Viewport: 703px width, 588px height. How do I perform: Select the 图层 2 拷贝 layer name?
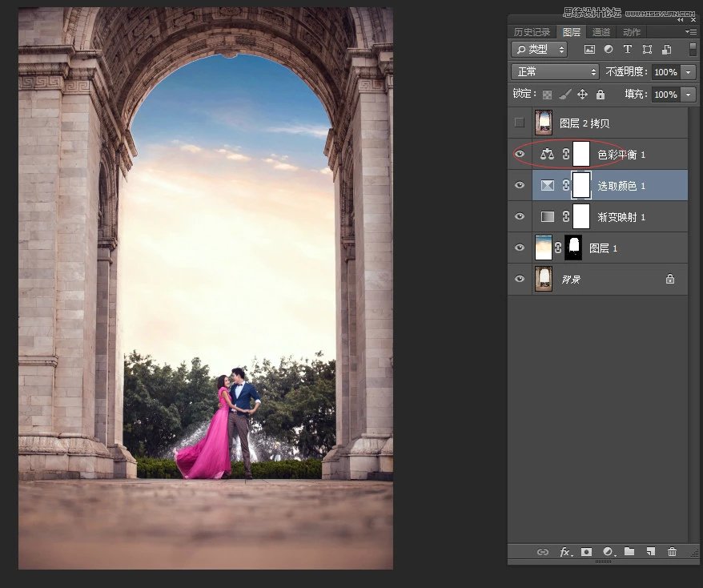[584, 123]
